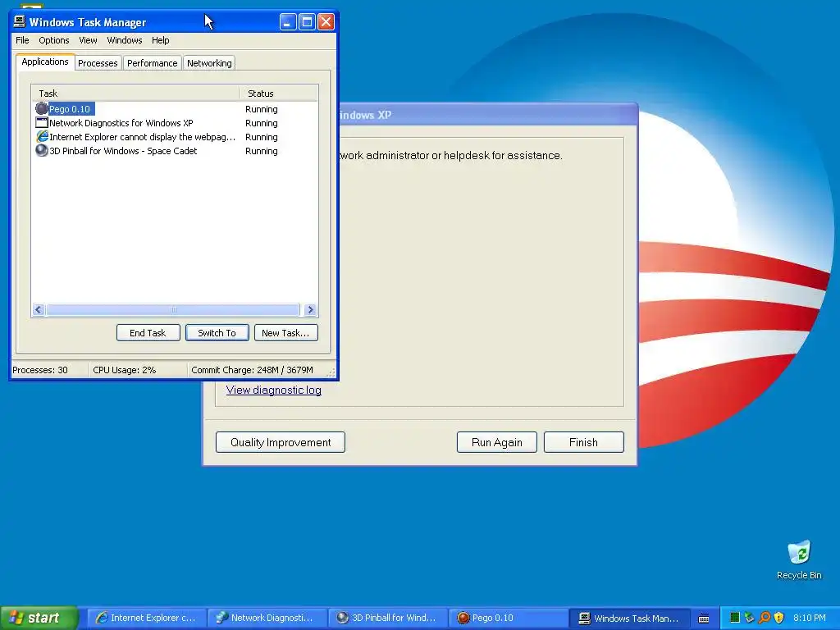Viewport: 840px width, 630px height.
Task: Sort by the Task column header
Action: [135, 94]
